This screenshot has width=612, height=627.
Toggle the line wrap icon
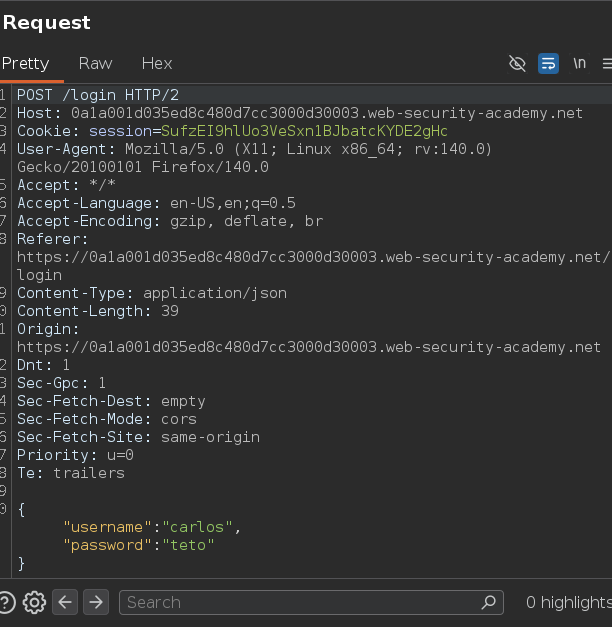point(548,64)
